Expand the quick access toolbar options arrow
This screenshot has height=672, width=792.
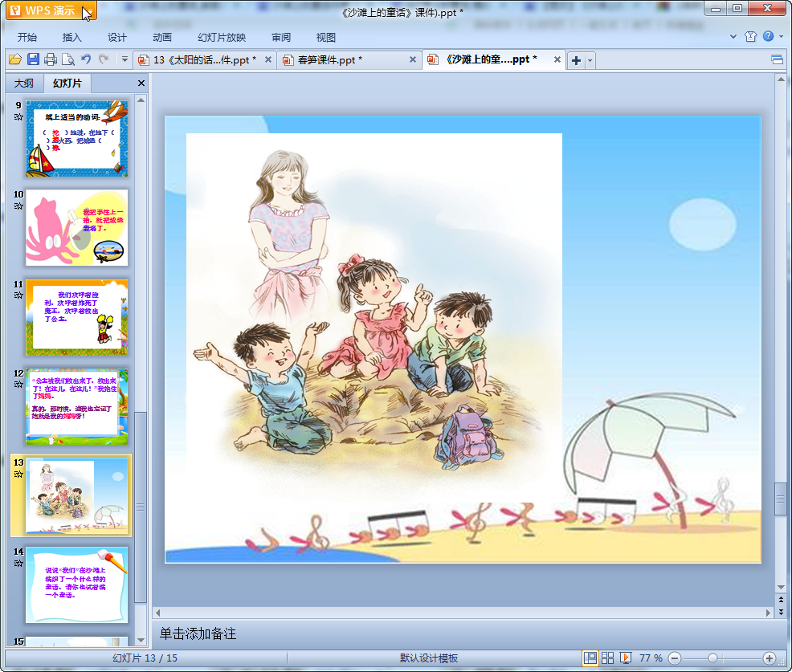125,59
